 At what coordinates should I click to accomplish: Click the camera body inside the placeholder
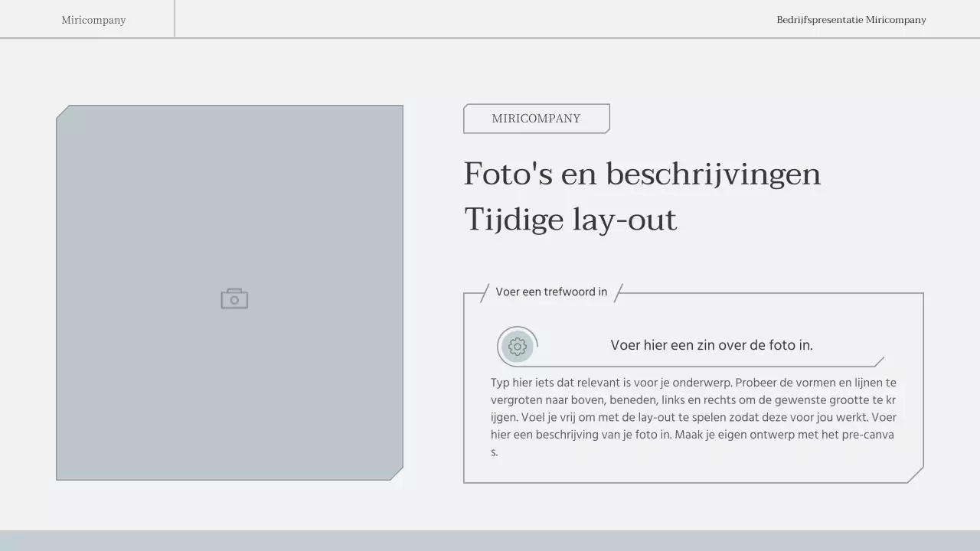[234, 300]
